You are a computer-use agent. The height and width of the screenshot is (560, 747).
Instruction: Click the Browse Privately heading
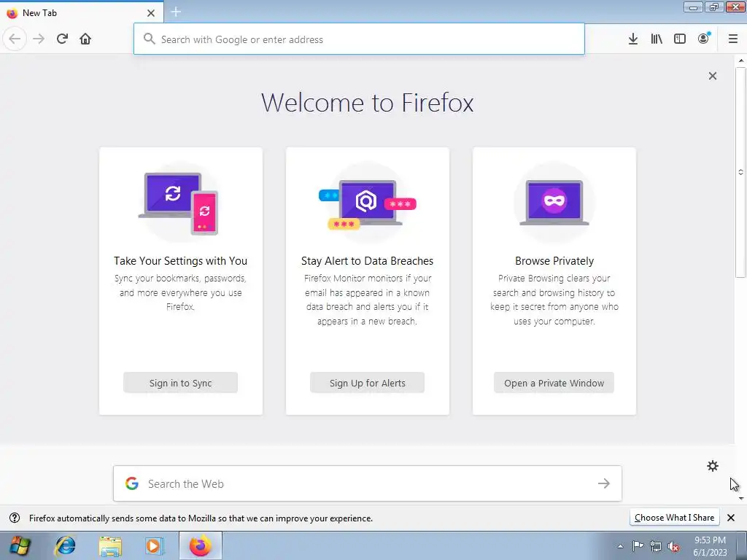coord(554,261)
